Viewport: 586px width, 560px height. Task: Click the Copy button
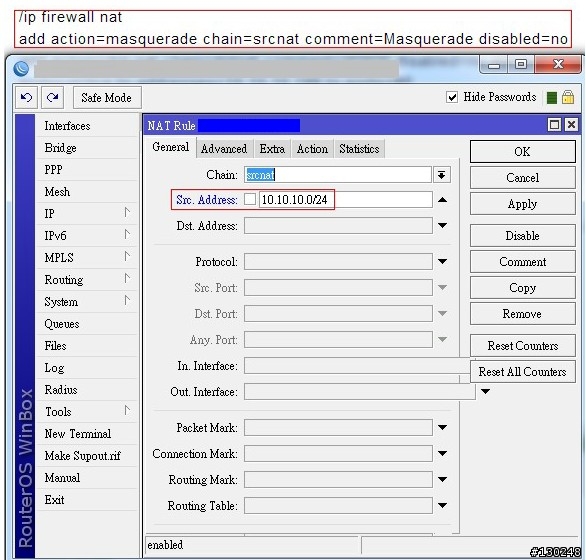click(522, 287)
